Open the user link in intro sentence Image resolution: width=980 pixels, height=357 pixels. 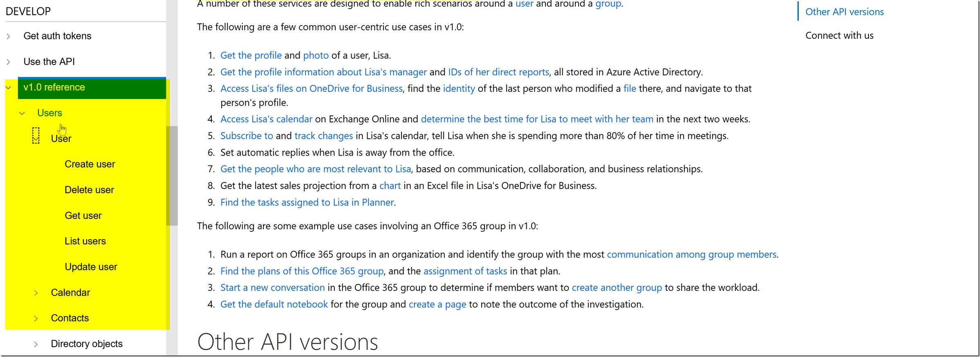pos(524,4)
